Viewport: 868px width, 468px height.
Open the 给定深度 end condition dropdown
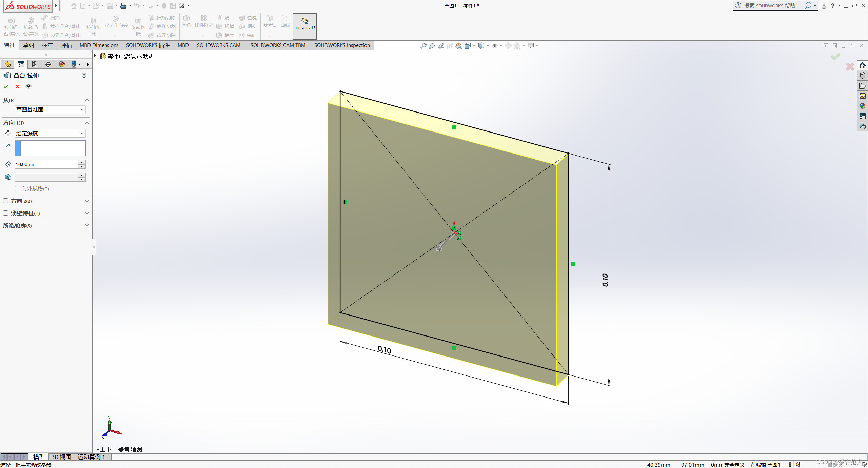click(50, 133)
